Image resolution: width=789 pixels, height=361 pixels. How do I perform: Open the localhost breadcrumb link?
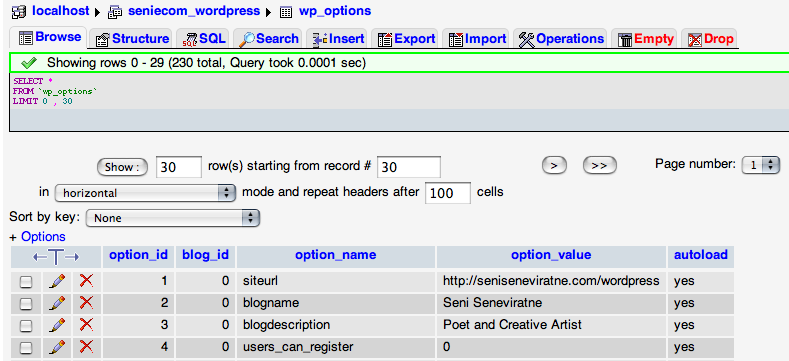(60, 11)
